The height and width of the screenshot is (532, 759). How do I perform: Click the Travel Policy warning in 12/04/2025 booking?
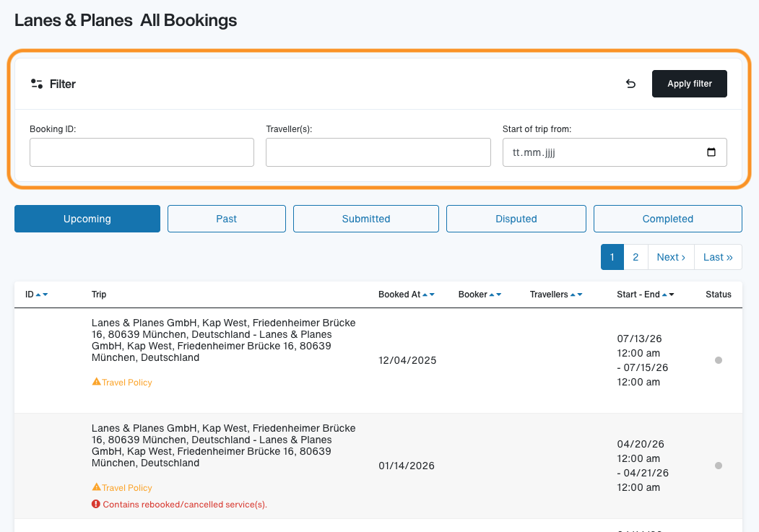[x=122, y=382]
